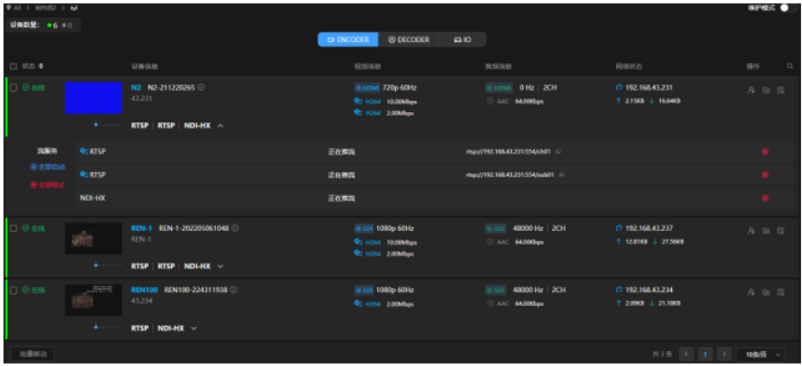
Task: Click the last action icon in the REN100 row
Action: (x=781, y=292)
